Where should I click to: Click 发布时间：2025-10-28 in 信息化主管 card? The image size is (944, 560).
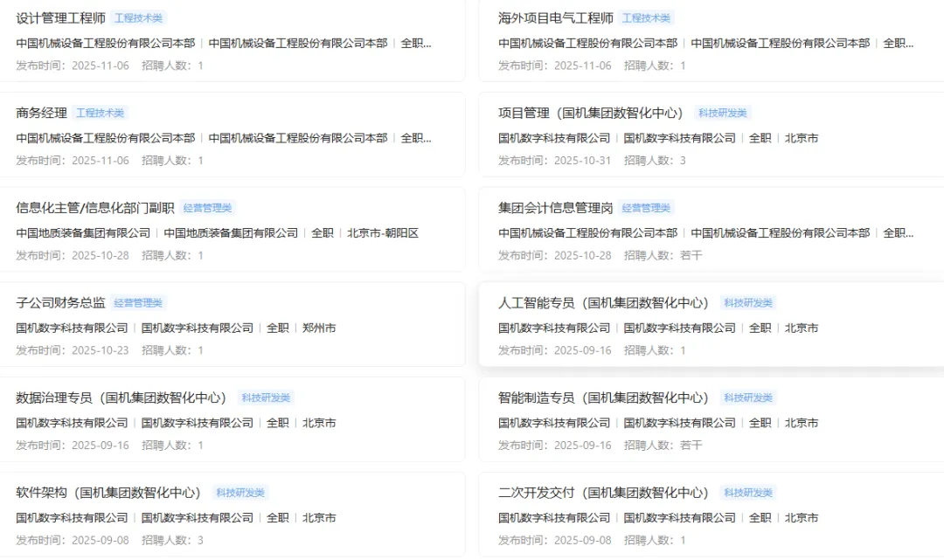73,256
